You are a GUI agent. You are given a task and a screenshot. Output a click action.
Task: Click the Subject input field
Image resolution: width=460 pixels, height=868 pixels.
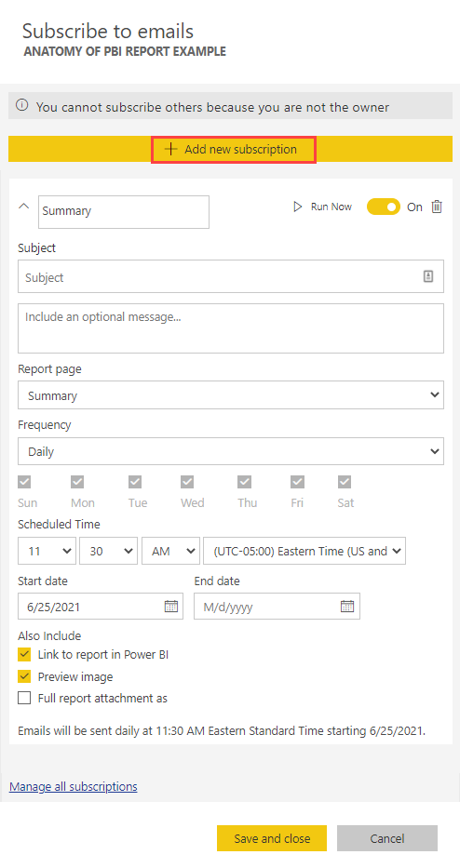click(231, 277)
